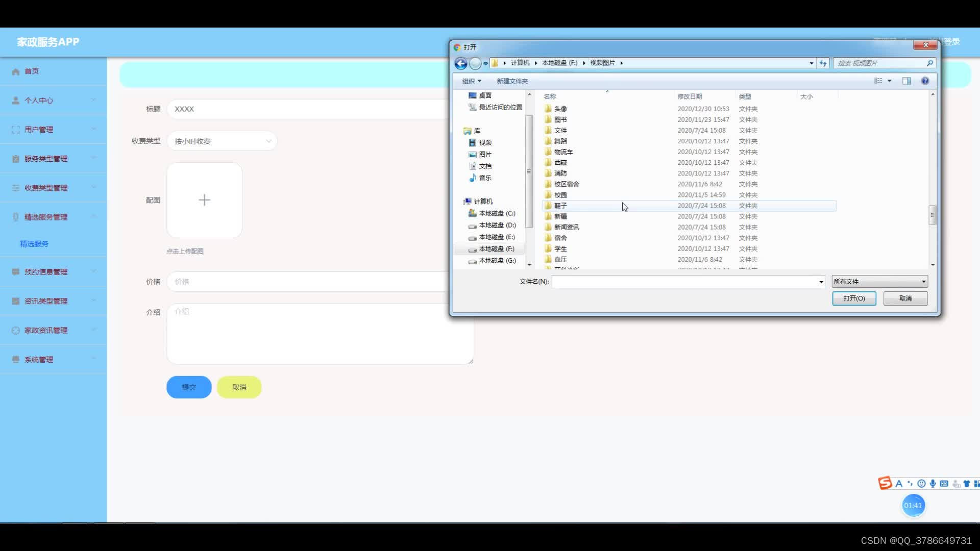Screen dimensions: 980x551
Task: Click the soft keyboard icon in Sogou IME bar
Action: tap(944, 484)
